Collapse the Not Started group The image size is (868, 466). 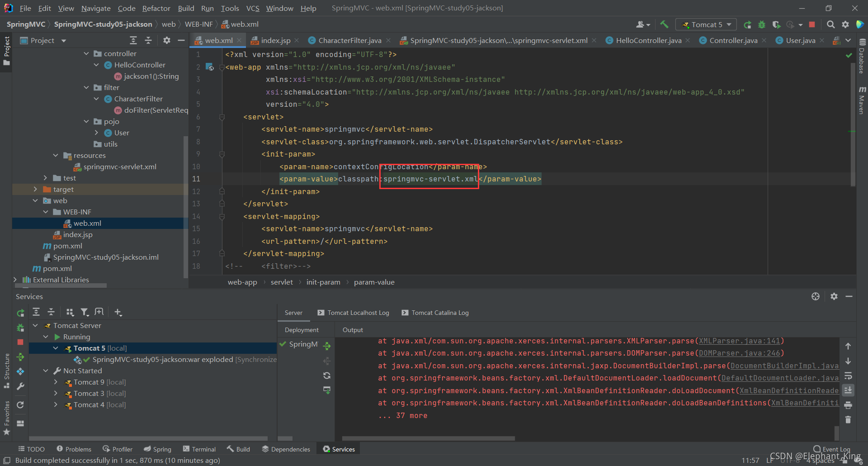pos(46,371)
